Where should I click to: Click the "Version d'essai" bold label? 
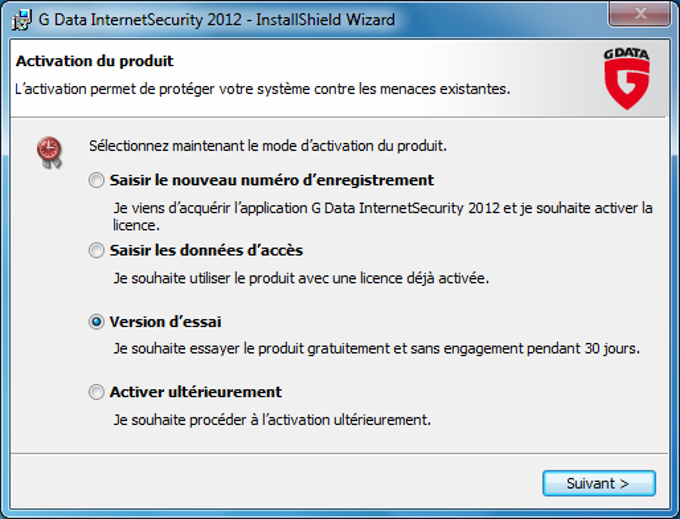[166, 322]
